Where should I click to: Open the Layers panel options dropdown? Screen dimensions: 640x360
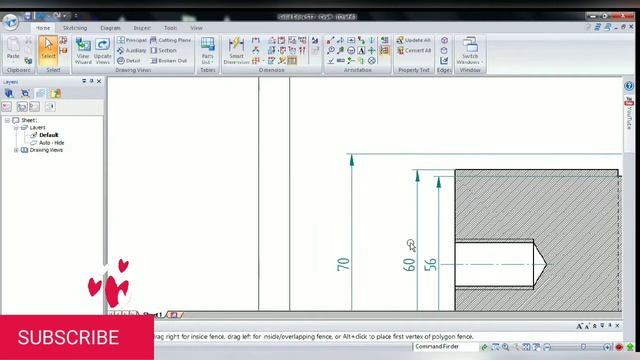click(84, 81)
